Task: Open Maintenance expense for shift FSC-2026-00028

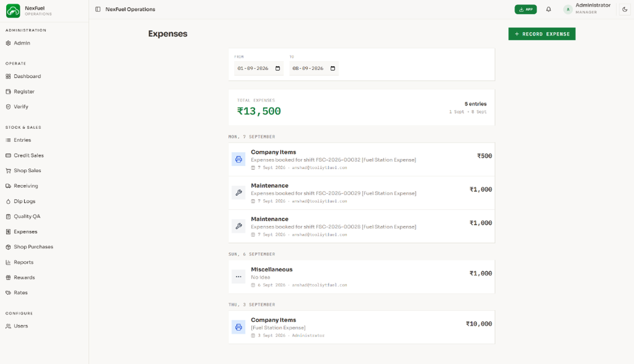Action: point(362,226)
